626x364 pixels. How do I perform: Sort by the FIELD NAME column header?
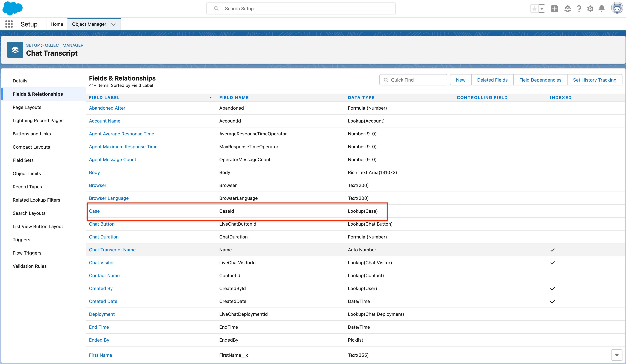click(234, 98)
